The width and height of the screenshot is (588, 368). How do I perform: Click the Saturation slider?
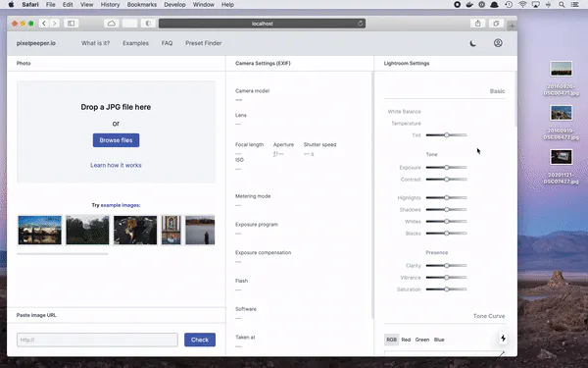446,289
